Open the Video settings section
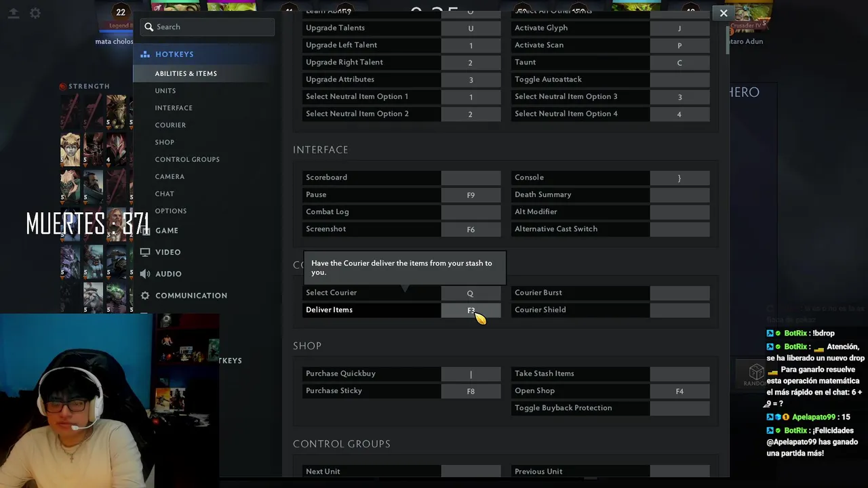Viewport: 868px width, 488px height. pos(168,252)
